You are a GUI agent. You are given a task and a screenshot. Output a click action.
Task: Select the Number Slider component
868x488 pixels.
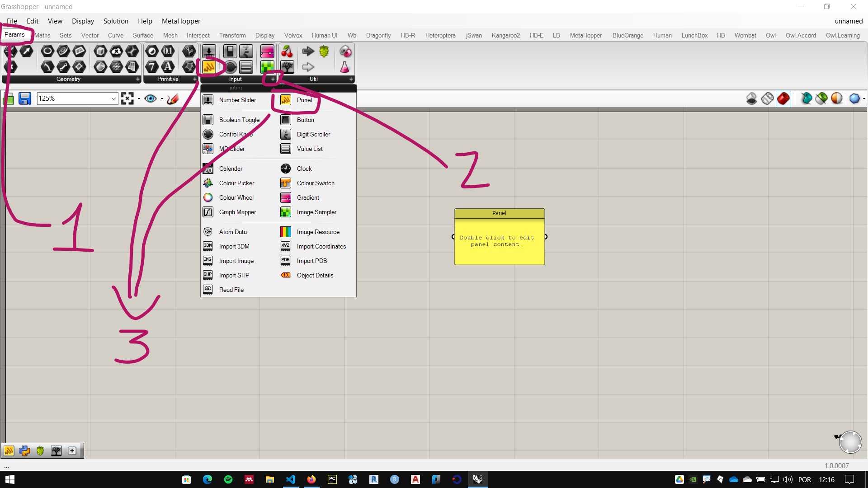(237, 99)
